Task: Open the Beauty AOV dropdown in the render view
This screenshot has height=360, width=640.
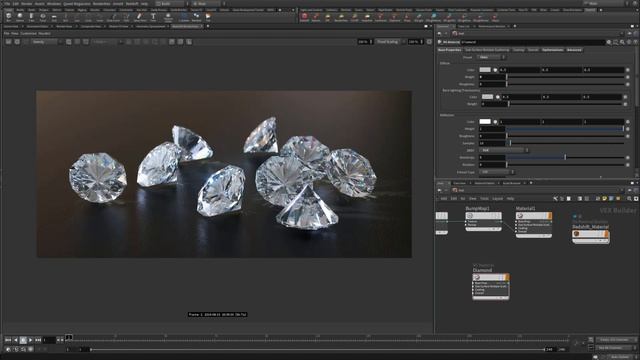Action: (46, 42)
